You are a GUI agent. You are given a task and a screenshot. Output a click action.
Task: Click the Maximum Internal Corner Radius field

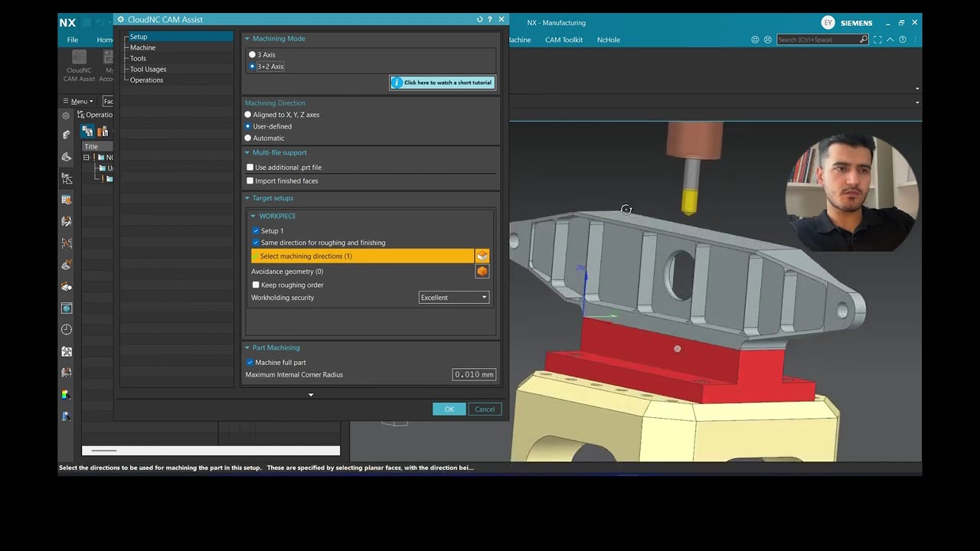tap(474, 375)
